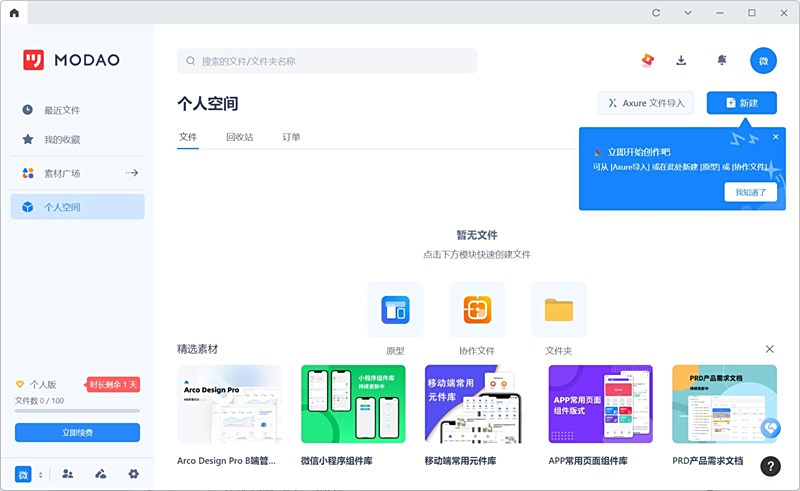The image size is (800, 491).
Task: Click the Axure 文件导入 button
Action: [x=646, y=103]
